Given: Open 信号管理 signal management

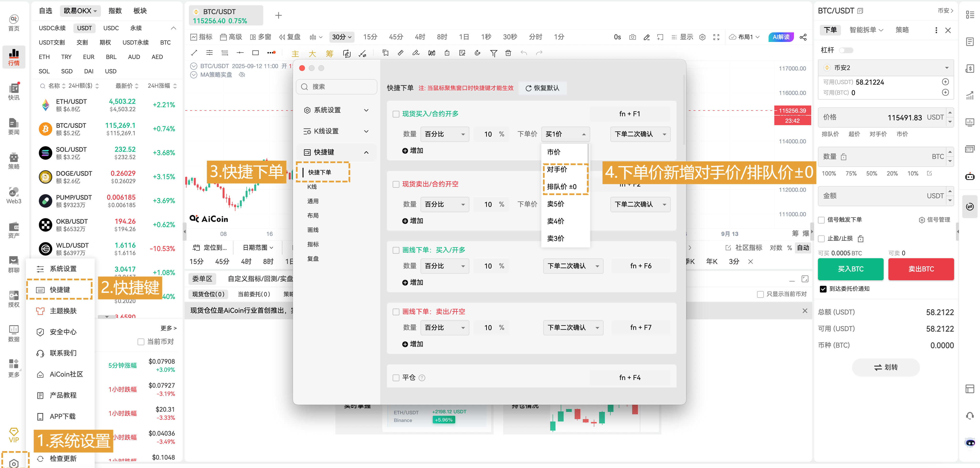Looking at the screenshot, I should (x=934, y=220).
